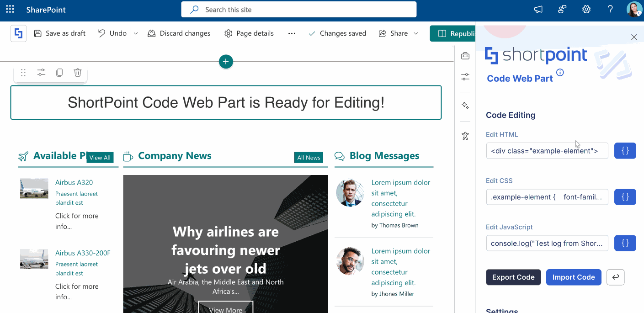Expand the Undo dropdown arrow
The width and height of the screenshot is (644, 313).
coord(136,33)
